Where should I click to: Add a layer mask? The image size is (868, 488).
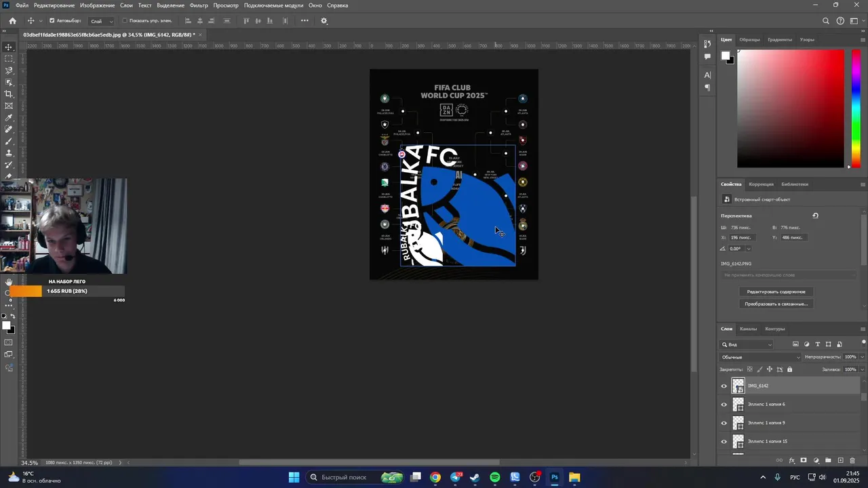(x=804, y=461)
